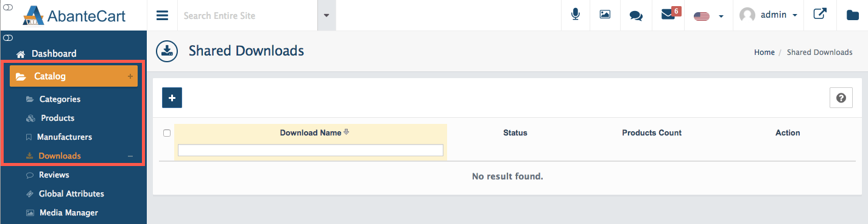The width and height of the screenshot is (868, 224).
Task: Sort by Download Name column header
Action: pyautogui.click(x=311, y=132)
